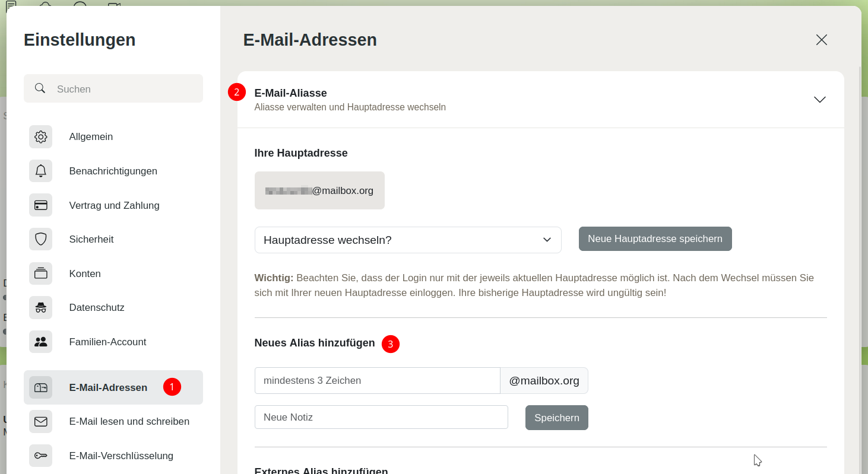Click Neue Hauptadresse speichern button
868x474 pixels.
655,238
